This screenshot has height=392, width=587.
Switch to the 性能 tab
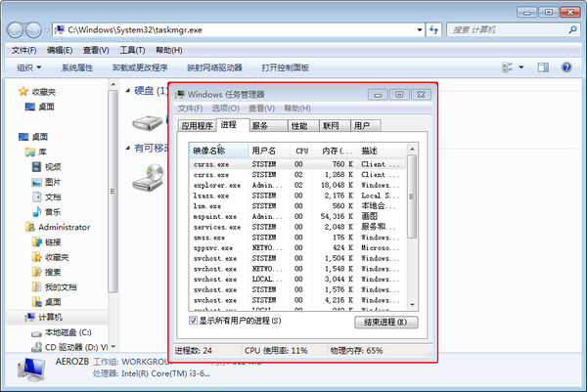(303, 126)
